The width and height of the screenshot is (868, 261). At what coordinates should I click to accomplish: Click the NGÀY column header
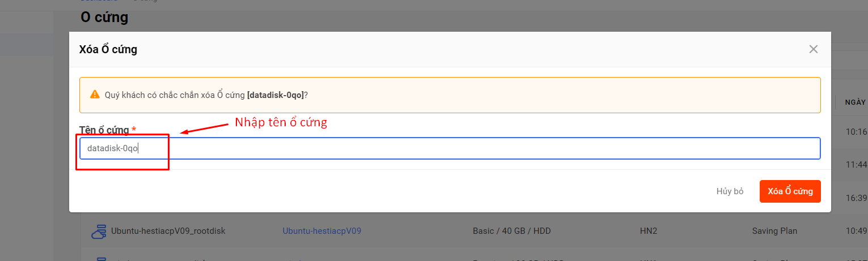pyautogui.click(x=855, y=102)
